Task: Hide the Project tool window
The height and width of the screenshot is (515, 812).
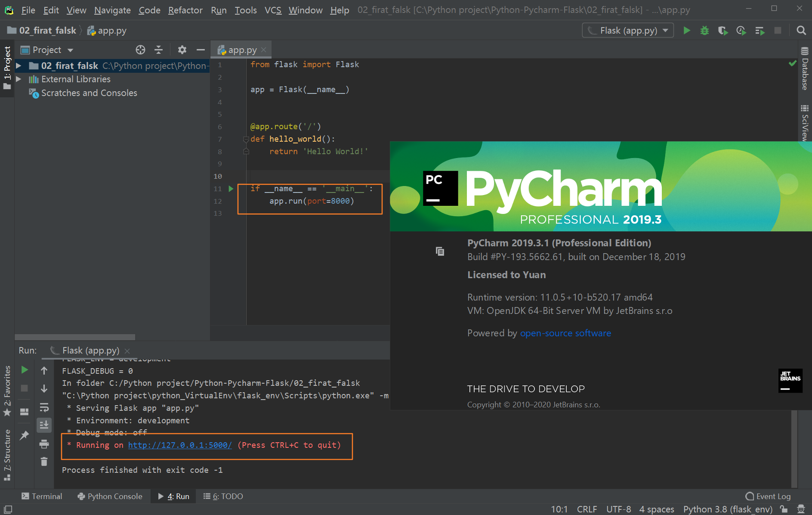Action: (201, 50)
